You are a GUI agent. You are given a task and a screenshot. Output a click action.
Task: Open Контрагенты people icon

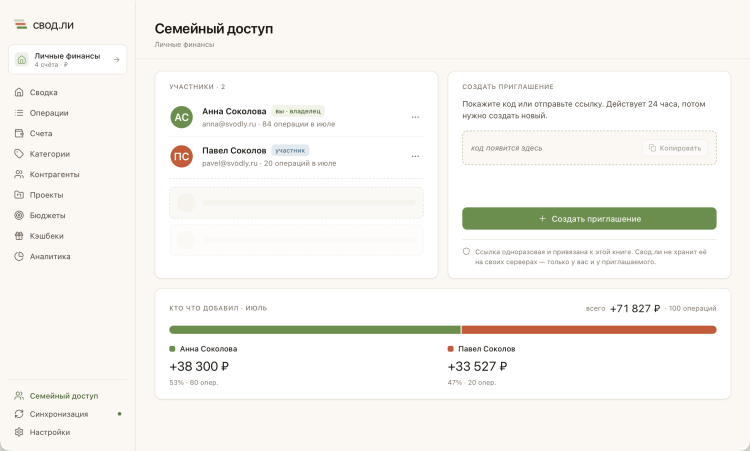tap(19, 175)
